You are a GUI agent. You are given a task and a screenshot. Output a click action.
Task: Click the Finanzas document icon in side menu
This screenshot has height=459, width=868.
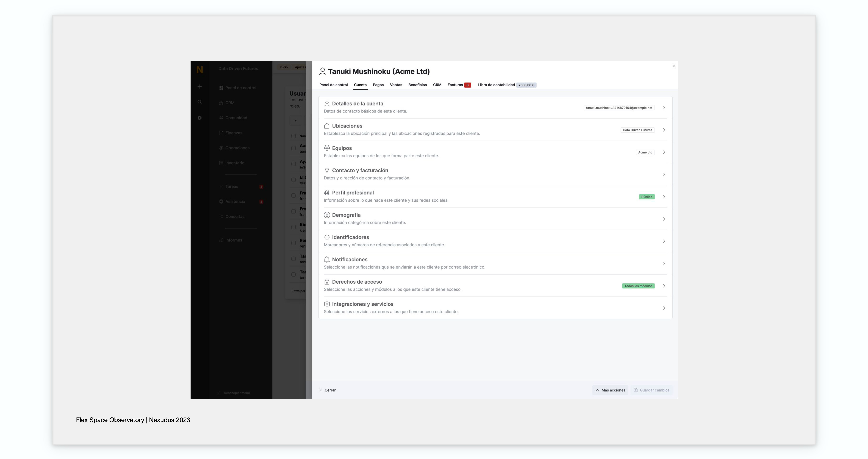pyautogui.click(x=221, y=133)
